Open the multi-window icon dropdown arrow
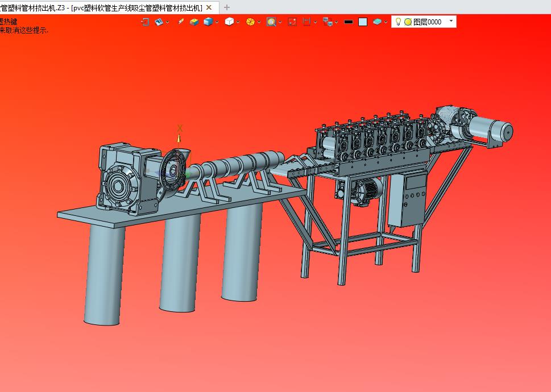551x392 pixels. click(336, 22)
